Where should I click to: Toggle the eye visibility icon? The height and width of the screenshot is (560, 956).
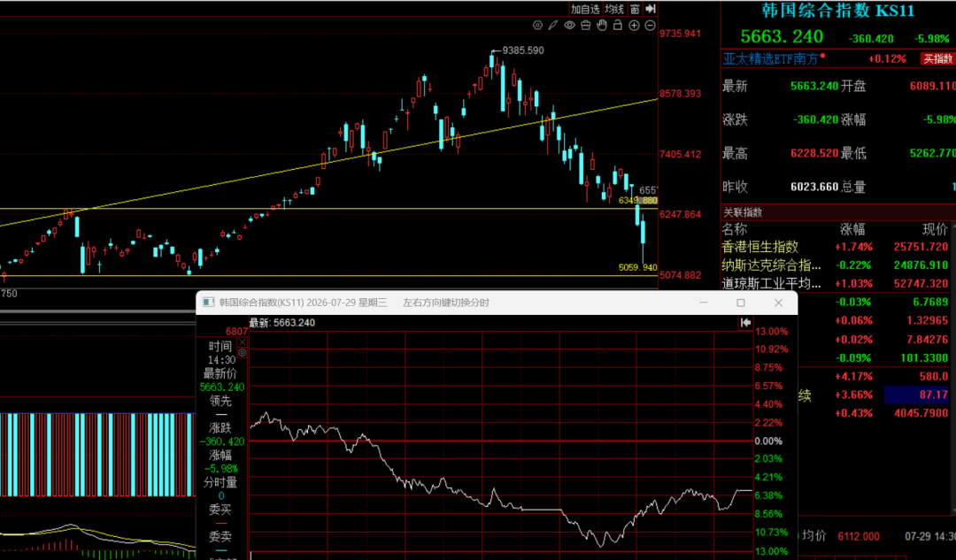click(x=569, y=25)
